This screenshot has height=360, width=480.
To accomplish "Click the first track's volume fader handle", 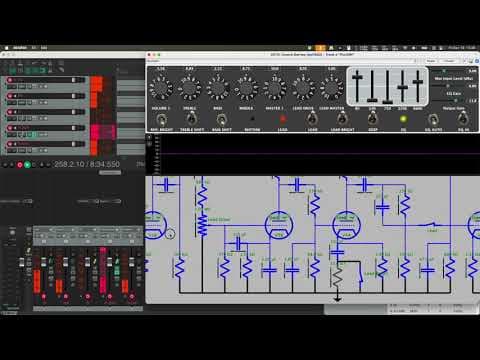I will click(74, 80).
